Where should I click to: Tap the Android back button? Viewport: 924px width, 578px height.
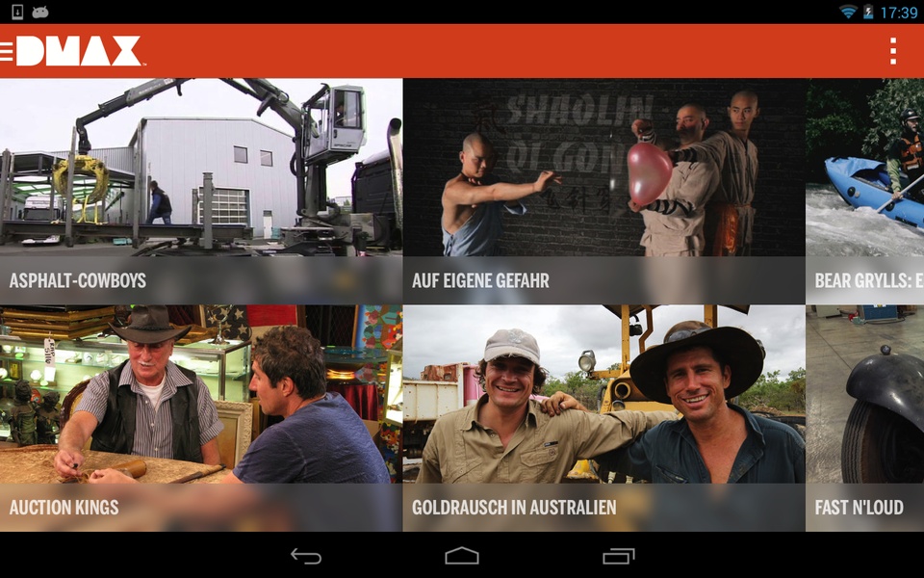pos(306,556)
